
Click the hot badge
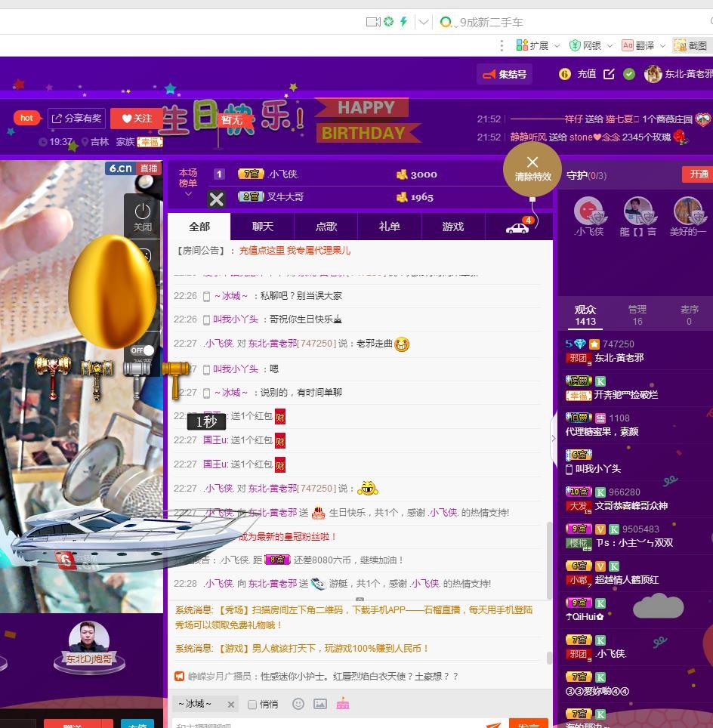coord(27,118)
